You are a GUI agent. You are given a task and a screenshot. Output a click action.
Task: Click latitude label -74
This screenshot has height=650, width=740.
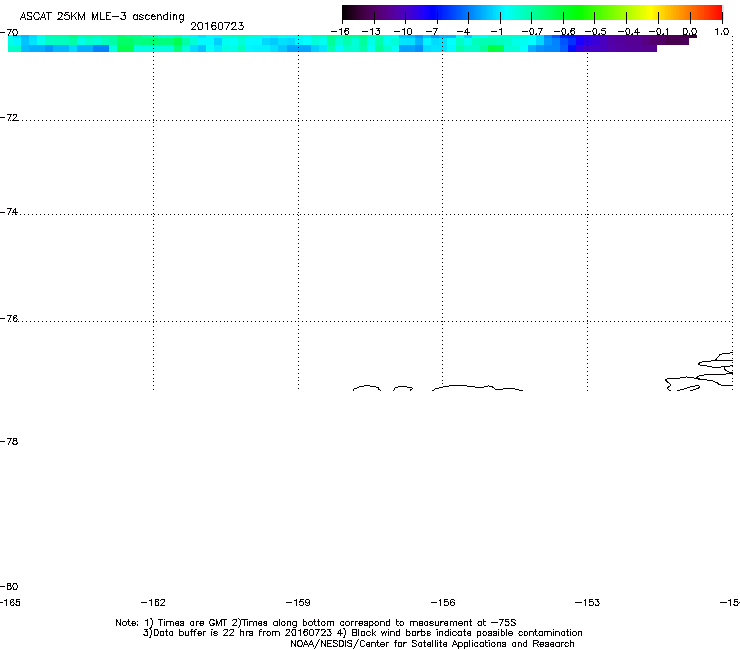pos(9,212)
